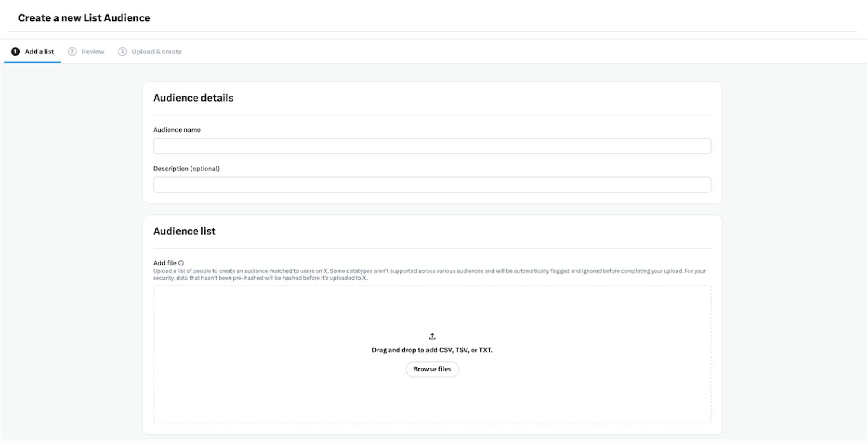Click the step 2 Review circle
The image size is (868, 441).
click(x=72, y=51)
